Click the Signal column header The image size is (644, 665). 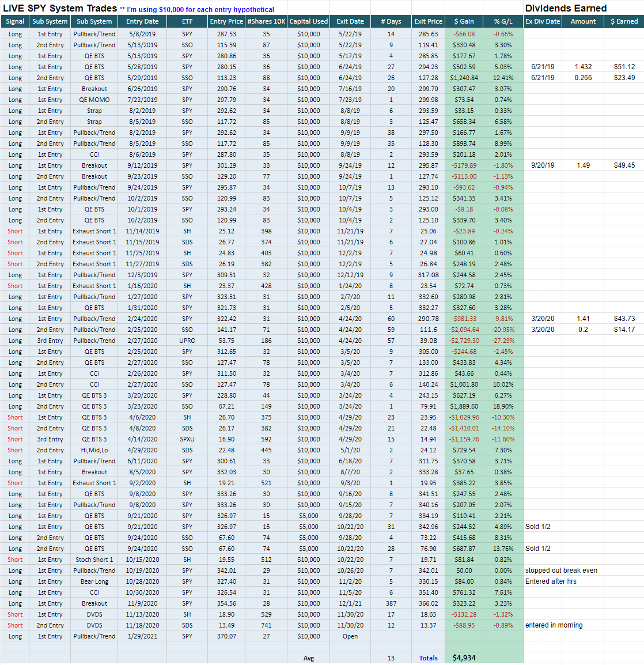coord(15,21)
